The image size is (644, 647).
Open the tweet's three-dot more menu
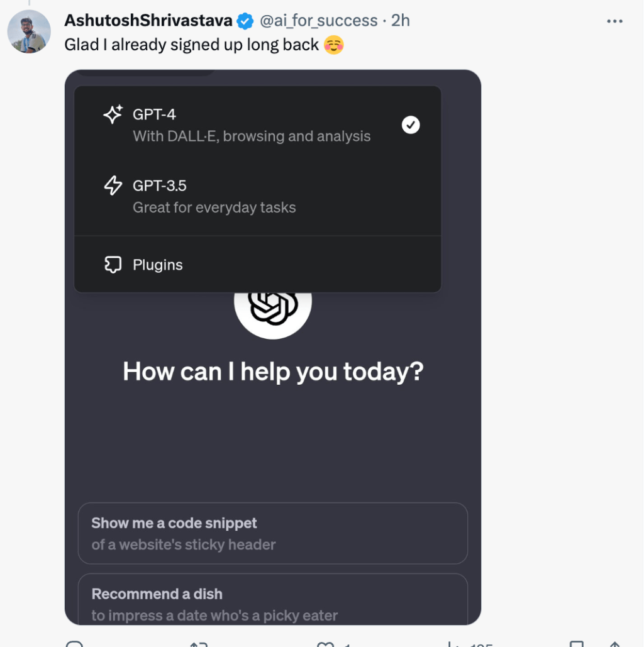point(614,21)
